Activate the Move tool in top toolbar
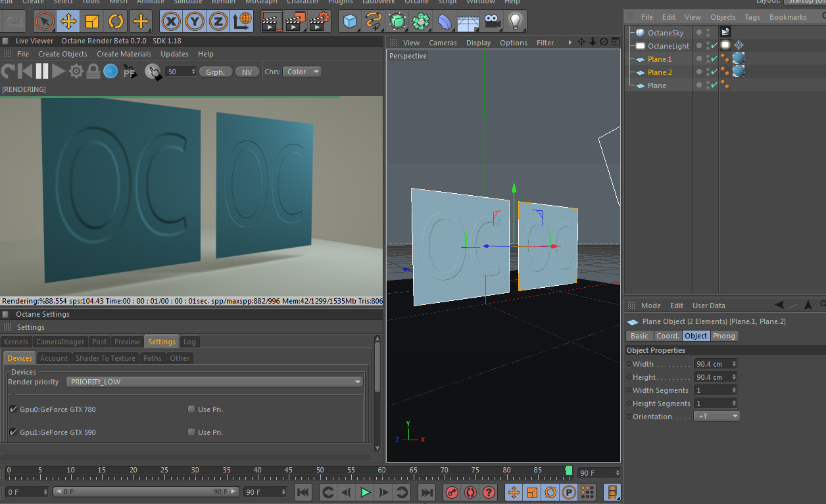The height and width of the screenshot is (504, 826). coord(68,22)
